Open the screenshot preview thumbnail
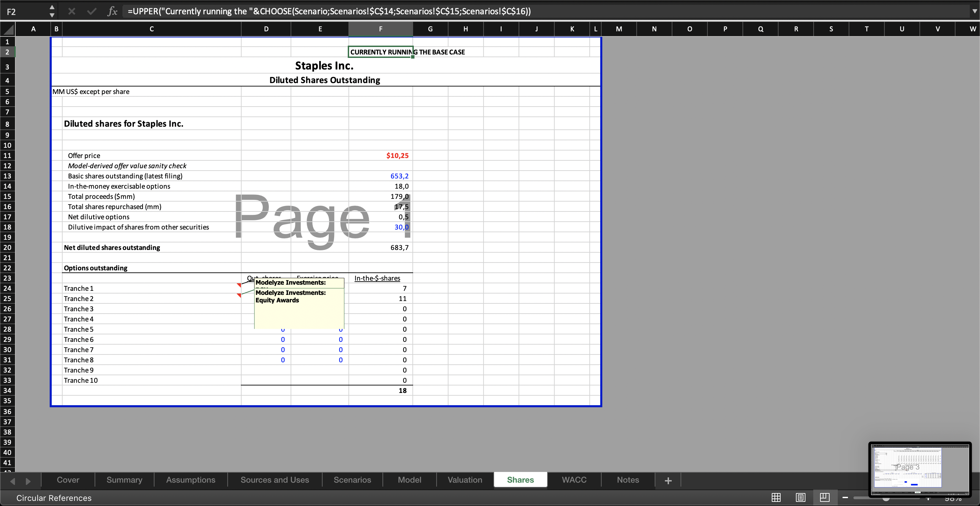The image size is (980, 506). (919, 469)
